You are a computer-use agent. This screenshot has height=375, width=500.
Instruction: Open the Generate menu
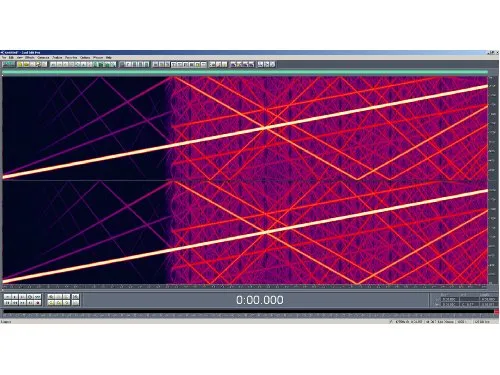(x=43, y=58)
